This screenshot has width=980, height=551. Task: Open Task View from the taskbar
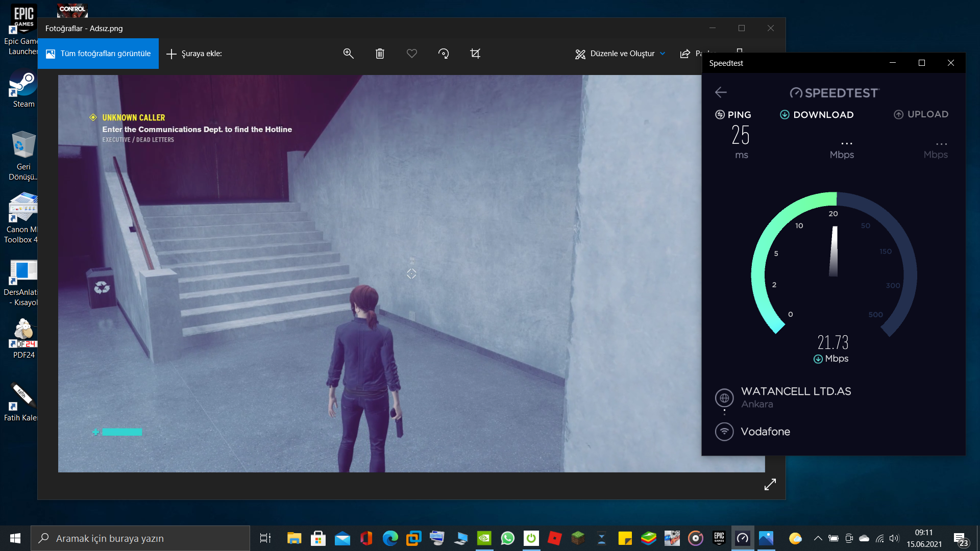[265, 538]
